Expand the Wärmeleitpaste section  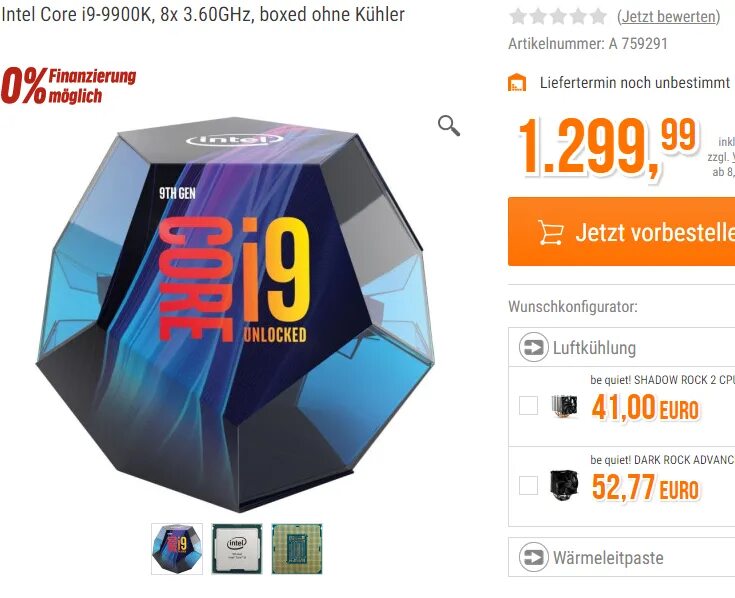click(622, 557)
